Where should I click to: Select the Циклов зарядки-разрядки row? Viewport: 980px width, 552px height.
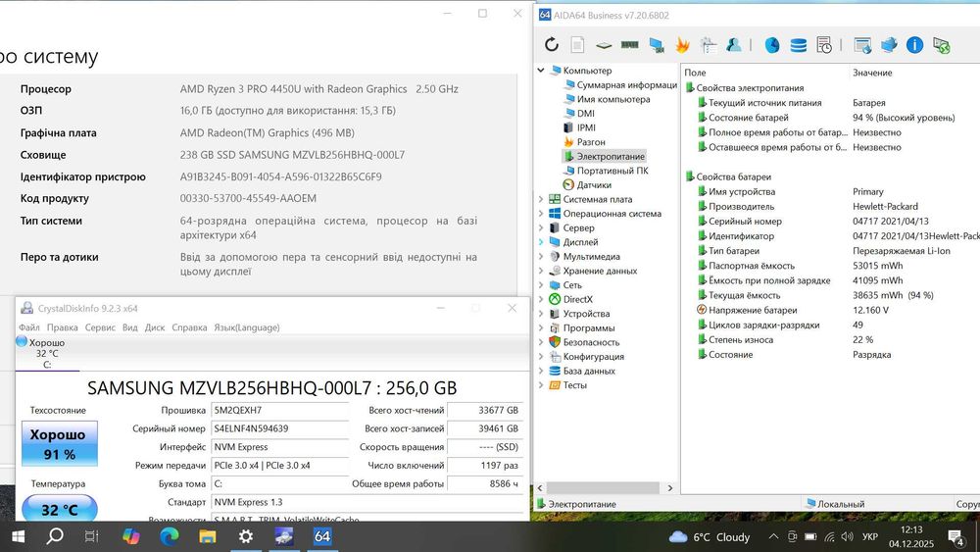pos(831,326)
